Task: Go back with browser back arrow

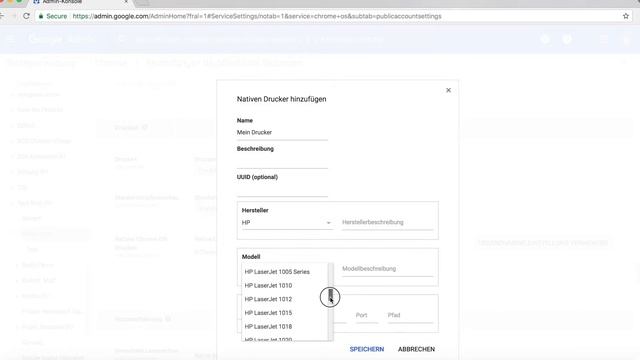Action: (x=2, y=16)
